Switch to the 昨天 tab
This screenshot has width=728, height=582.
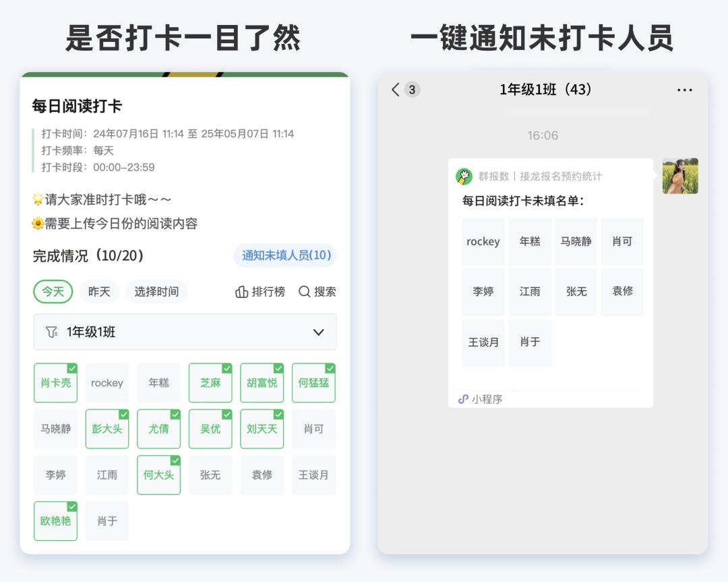pos(99,291)
